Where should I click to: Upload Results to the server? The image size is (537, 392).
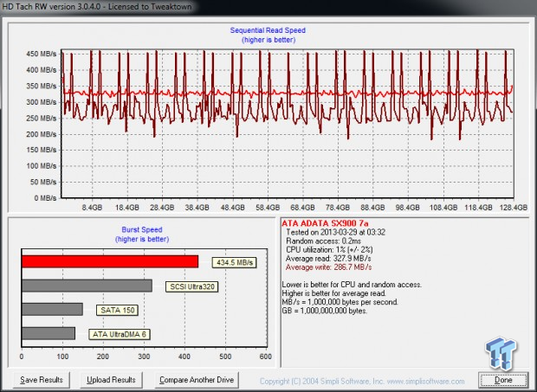[x=112, y=380]
